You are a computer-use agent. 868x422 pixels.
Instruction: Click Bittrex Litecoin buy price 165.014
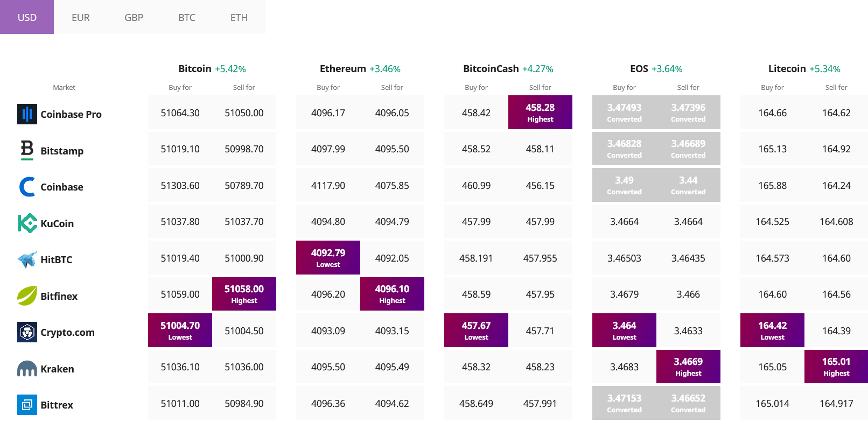click(x=772, y=403)
